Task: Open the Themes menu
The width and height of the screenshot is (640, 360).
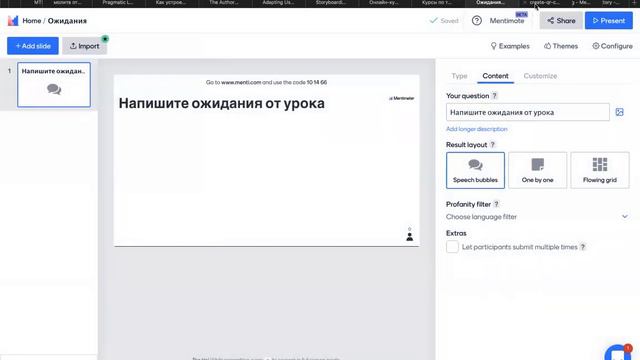Action: pos(561,46)
